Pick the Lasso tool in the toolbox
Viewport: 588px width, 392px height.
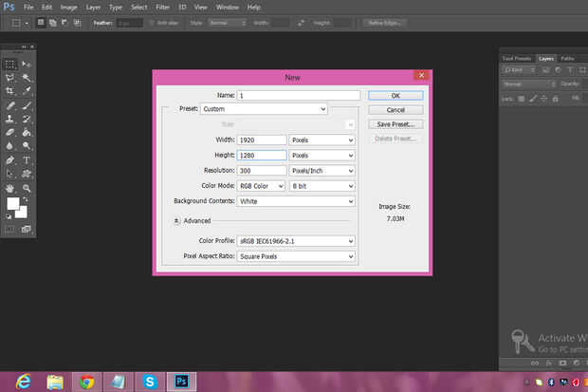(10, 78)
